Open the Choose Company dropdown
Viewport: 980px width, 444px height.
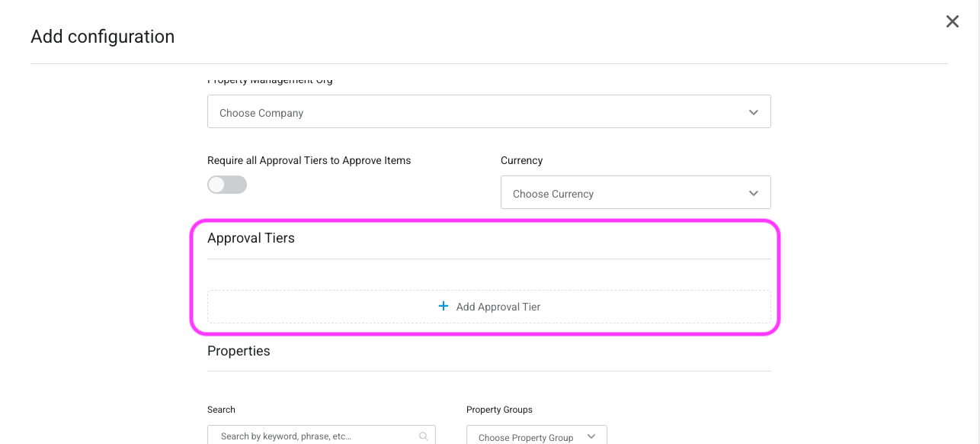point(488,112)
